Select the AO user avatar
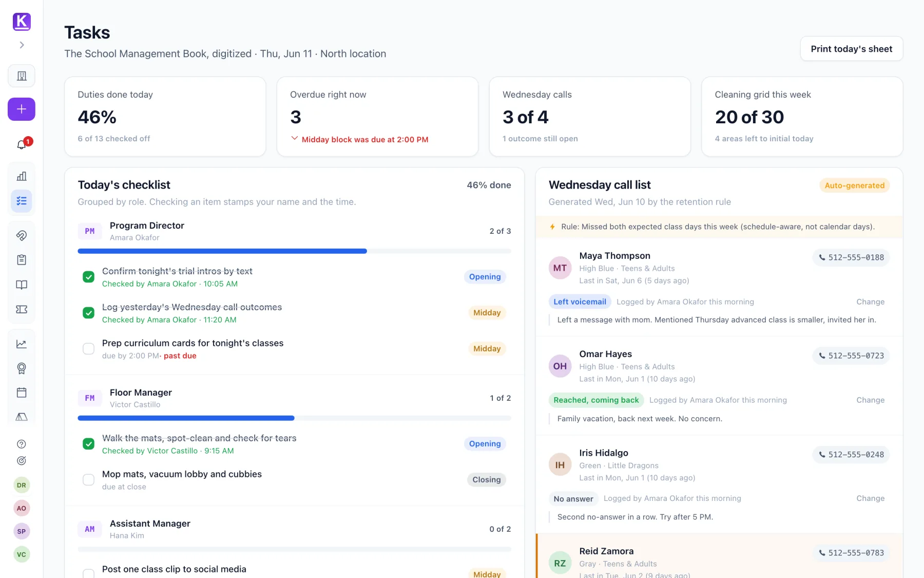Screen dimensions: 924x578 [x=22, y=508]
